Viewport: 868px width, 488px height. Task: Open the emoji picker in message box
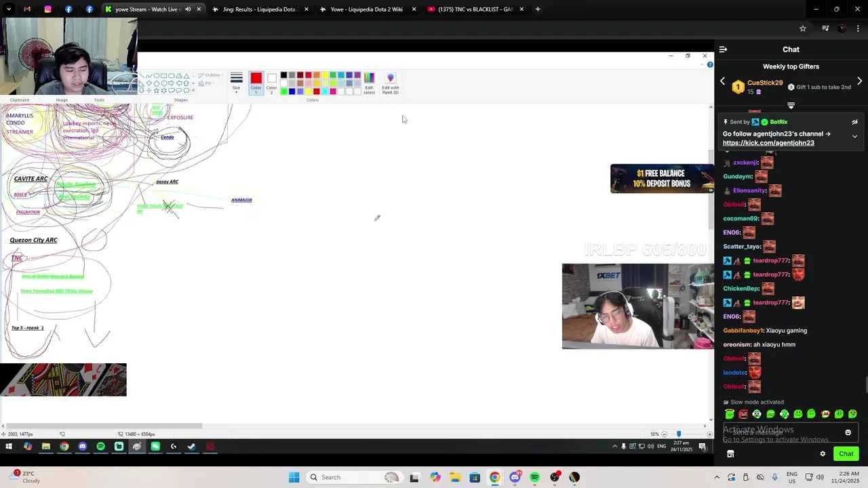click(848, 432)
